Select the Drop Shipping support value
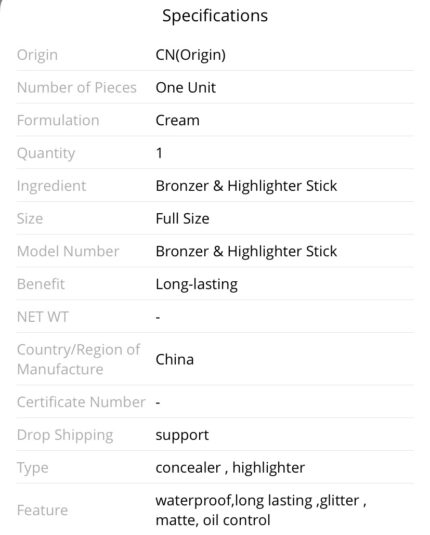 click(182, 435)
